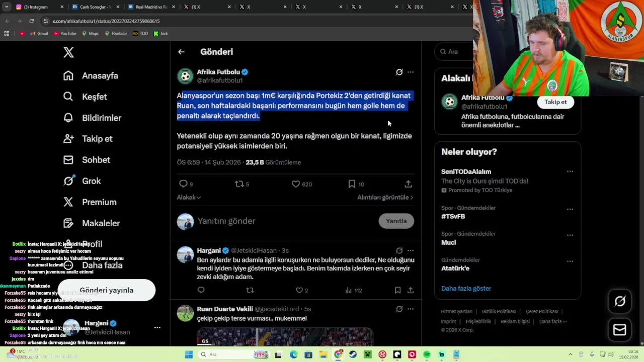This screenshot has width=644, height=362.
Task: Open Steam from the taskbar
Action: [x=353, y=354]
